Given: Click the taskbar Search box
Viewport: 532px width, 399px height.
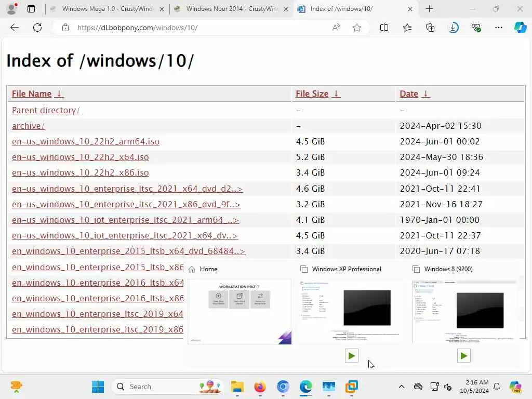Looking at the screenshot, I should pyautogui.click(x=167, y=387).
